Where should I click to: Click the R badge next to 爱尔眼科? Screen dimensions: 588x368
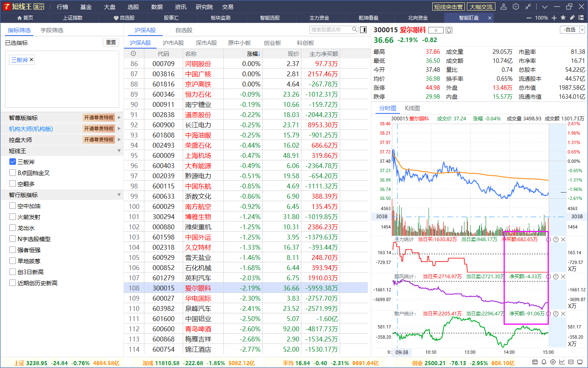click(x=436, y=30)
